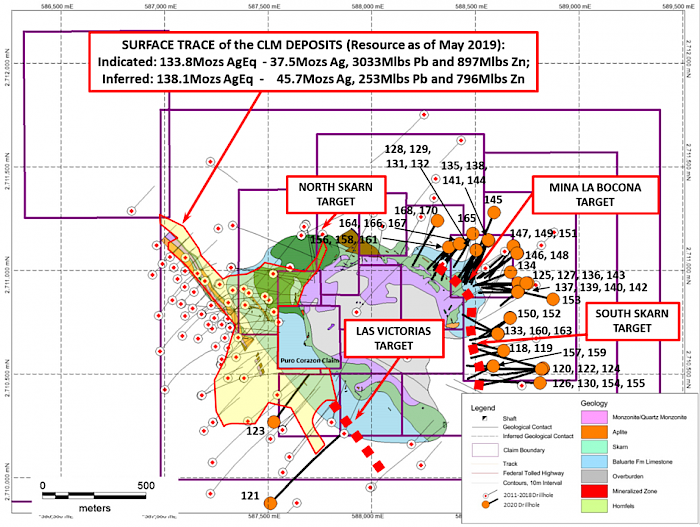This screenshot has width=700, height=527.
Task: Click the top '588,000 mE' easting label
Action: pyautogui.click(x=368, y=7)
